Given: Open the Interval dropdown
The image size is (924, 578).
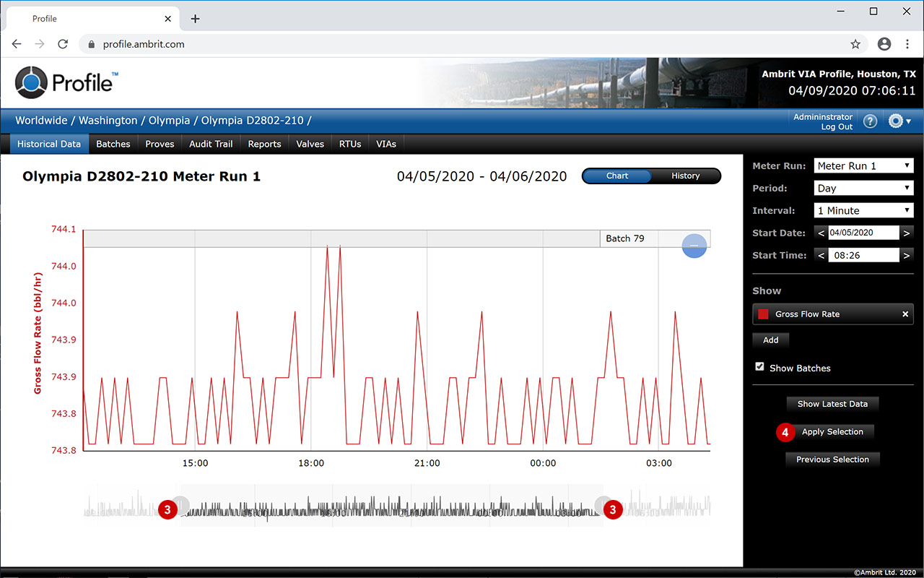Looking at the screenshot, I should [863, 210].
